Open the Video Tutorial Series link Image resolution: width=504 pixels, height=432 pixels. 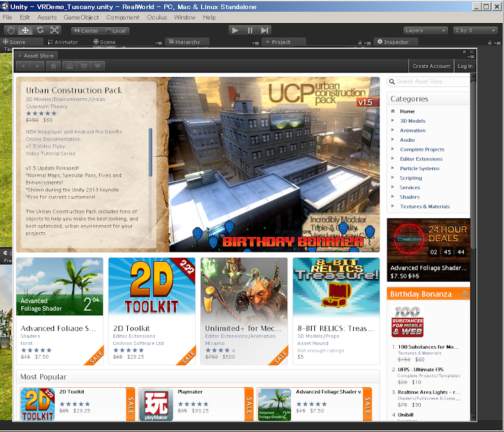click(51, 154)
